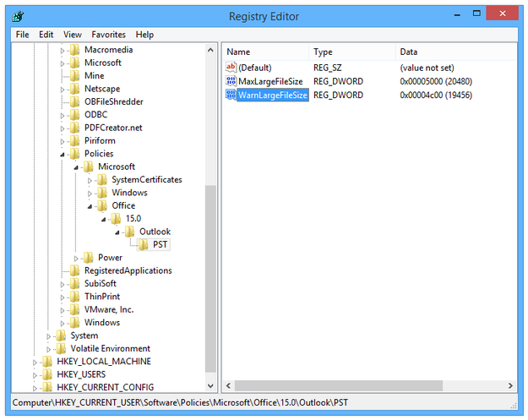The width and height of the screenshot is (528, 420).
Task: Select the WarnLargeFileSize value name
Action: 273,95
